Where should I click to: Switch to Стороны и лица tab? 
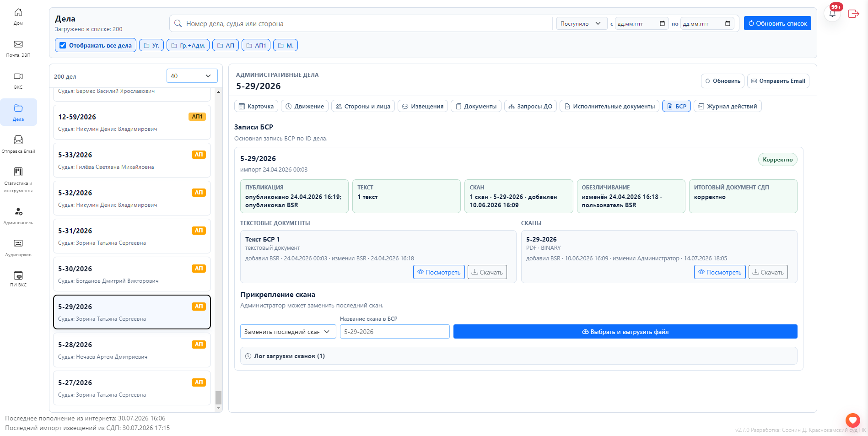(x=363, y=106)
